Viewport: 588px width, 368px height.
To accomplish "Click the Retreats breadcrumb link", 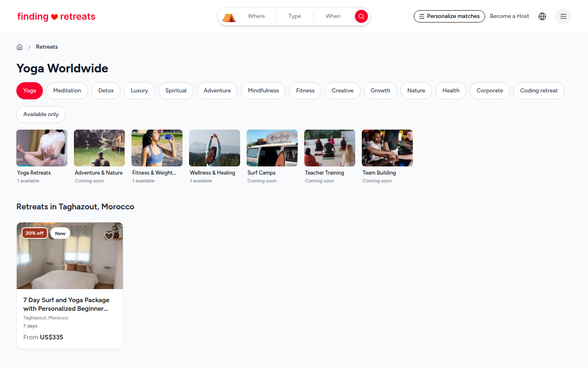I will point(47,47).
